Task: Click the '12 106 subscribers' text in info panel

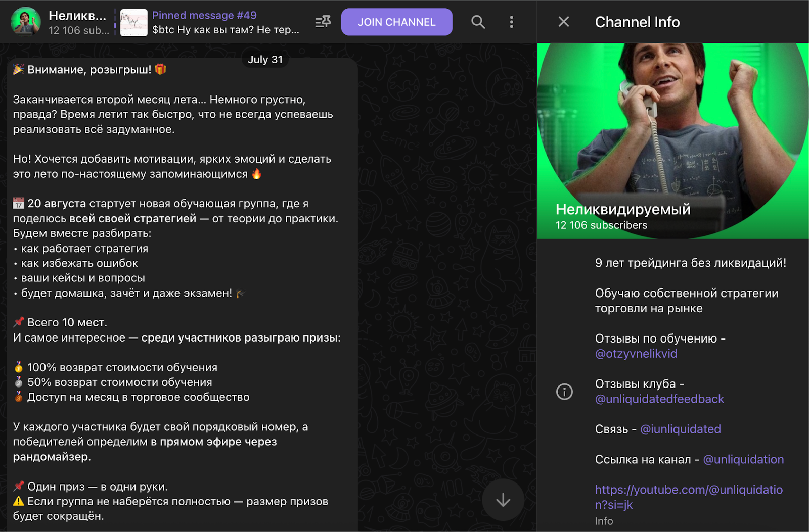Action: pyautogui.click(x=601, y=225)
